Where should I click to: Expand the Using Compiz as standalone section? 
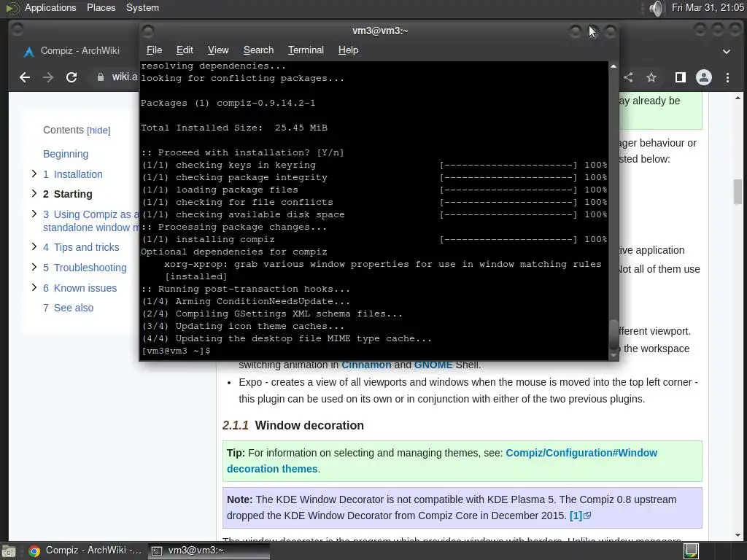pos(34,214)
